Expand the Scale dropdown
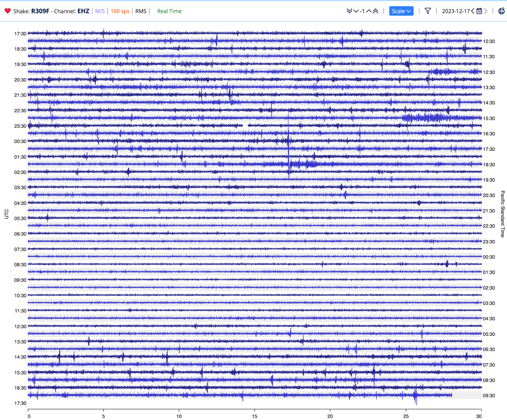The width and height of the screenshot is (507, 420). pyautogui.click(x=401, y=11)
